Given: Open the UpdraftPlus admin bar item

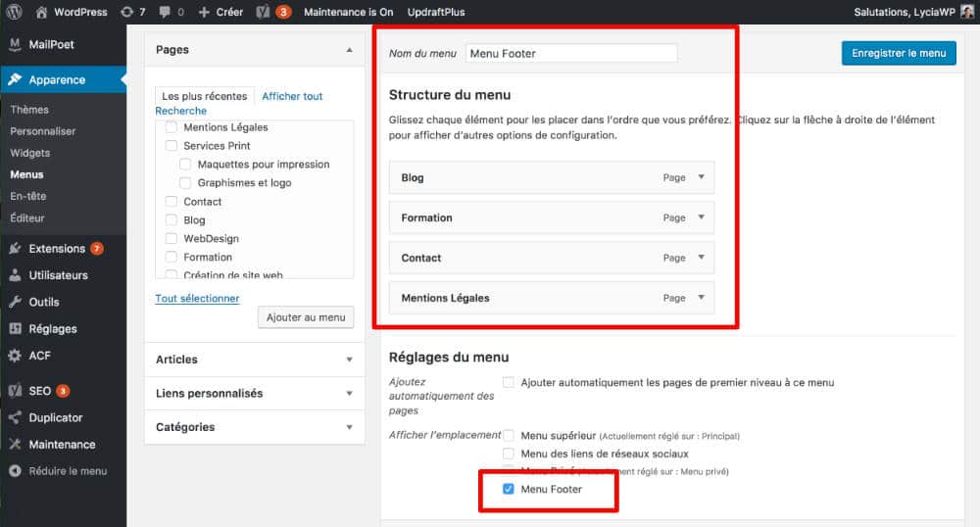Looking at the screenshot, I should 436,12.
